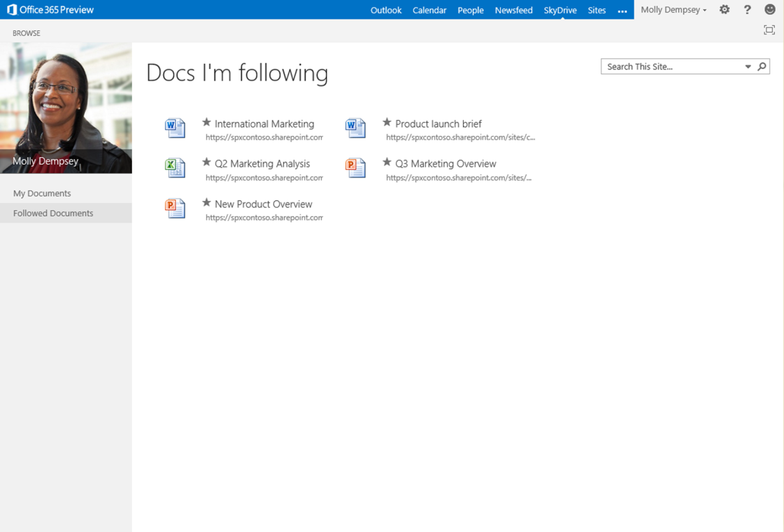
Task: Click inside the Search This Site field
Action: [671, 66]
